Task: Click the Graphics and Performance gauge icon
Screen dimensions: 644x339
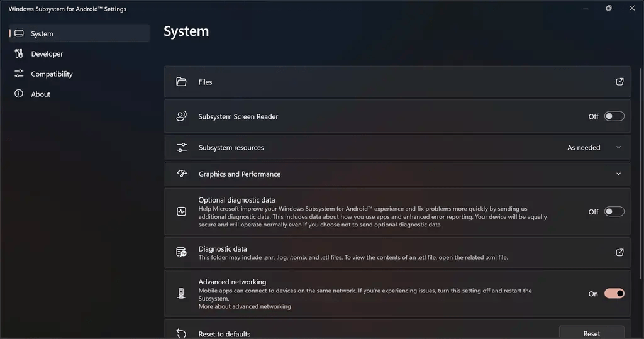Action: point(182,174)
